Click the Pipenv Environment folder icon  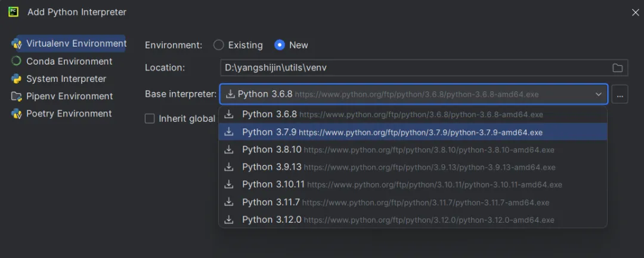pos(17,96)
